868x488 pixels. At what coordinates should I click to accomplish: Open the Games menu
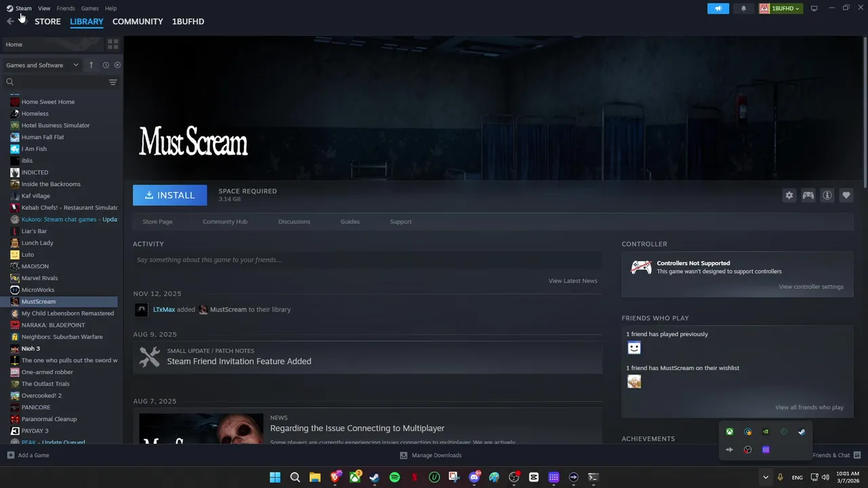point(90,8)
